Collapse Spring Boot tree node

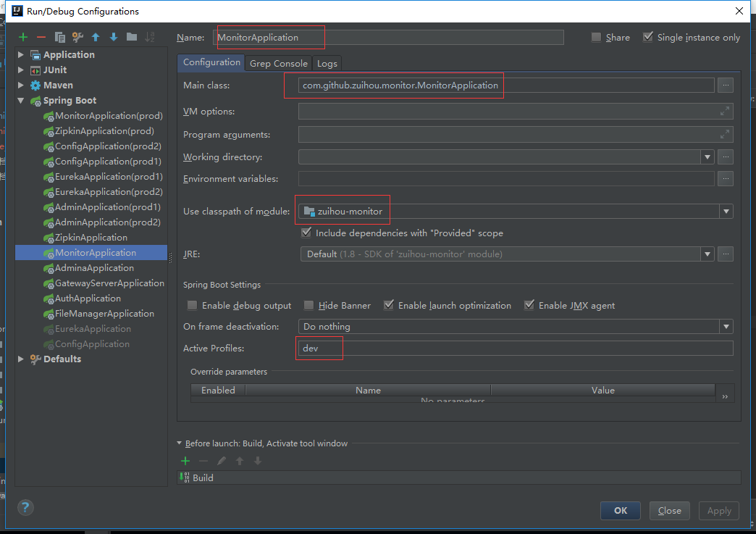coord(21,100)
